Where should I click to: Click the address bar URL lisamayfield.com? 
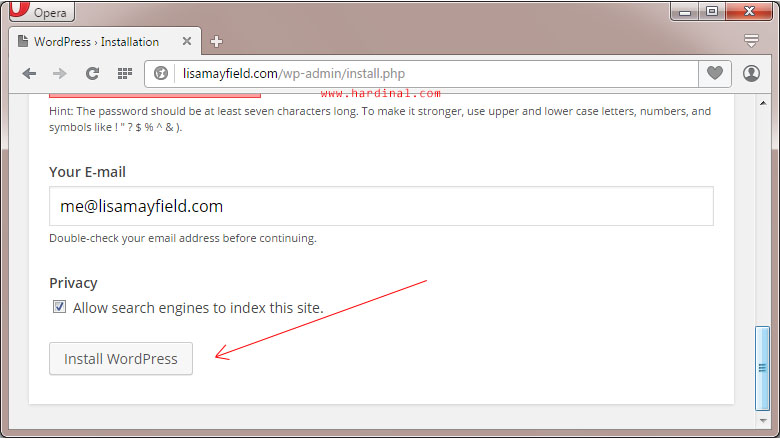pos(293,74)
